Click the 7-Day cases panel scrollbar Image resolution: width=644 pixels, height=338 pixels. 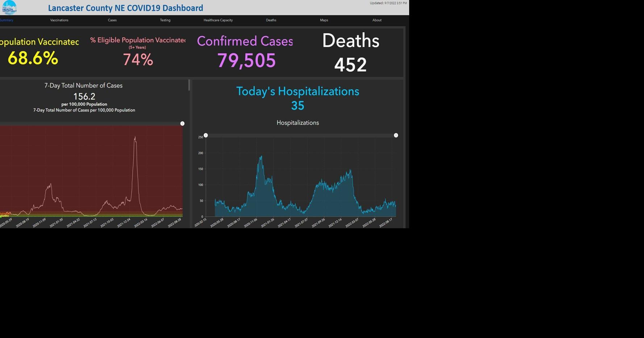(x=189, y=85)
